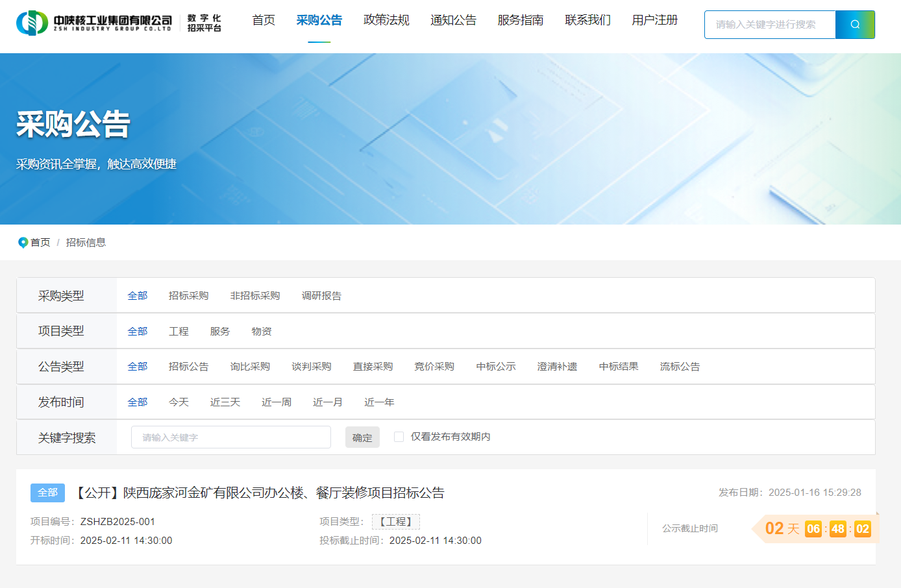Open the 联系我们 menu item

(x=587, y=21)
